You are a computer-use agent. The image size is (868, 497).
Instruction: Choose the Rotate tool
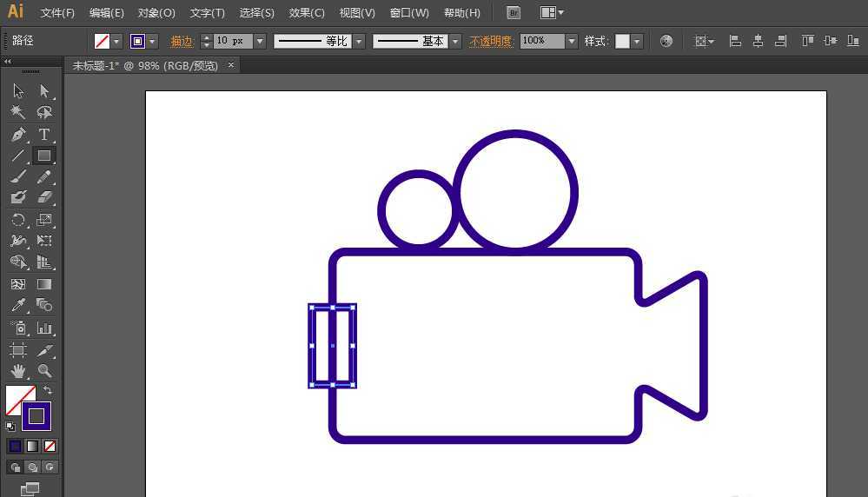[17, 220]
